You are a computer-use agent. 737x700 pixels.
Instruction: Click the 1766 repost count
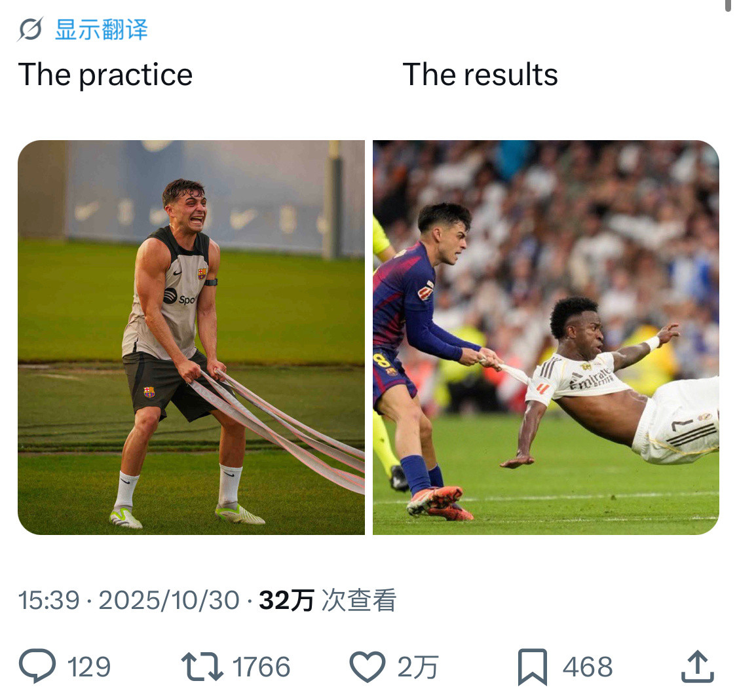261,667
